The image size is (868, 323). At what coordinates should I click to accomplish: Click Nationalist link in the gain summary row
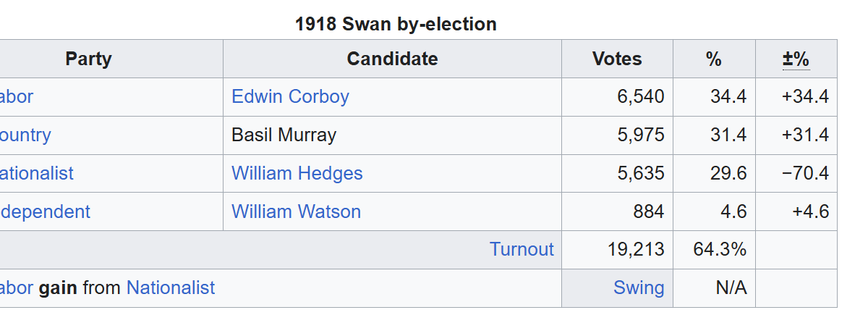(171, 288)
